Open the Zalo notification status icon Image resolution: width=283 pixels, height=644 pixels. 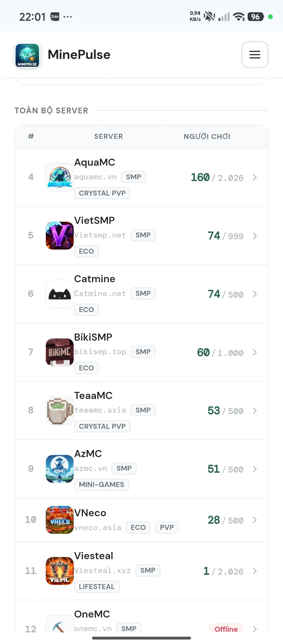click(x=55, y=16)
